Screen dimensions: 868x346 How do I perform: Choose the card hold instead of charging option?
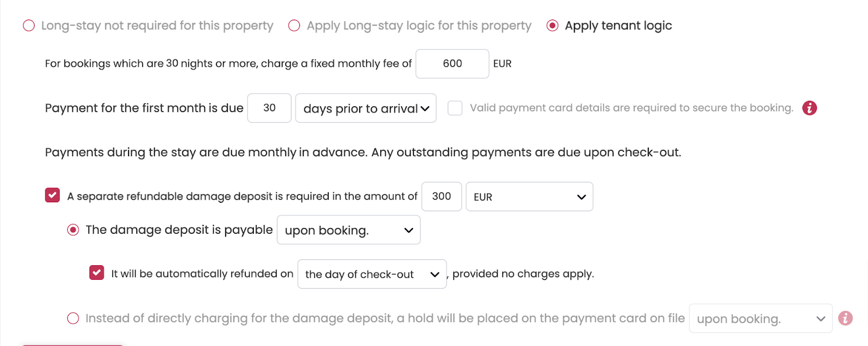[x=73, y=318]
